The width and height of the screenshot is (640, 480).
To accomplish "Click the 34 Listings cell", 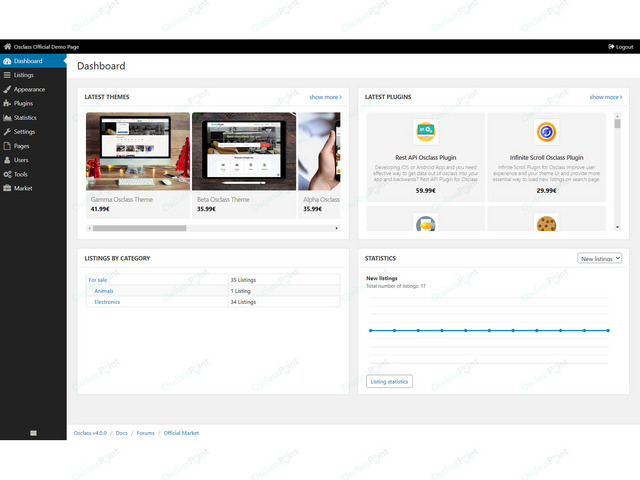I will [x=284, y=302].
